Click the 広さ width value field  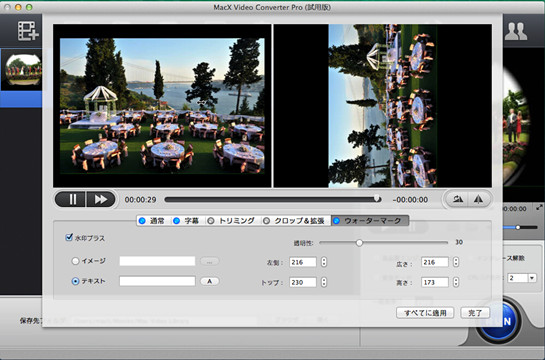point(434,262)
